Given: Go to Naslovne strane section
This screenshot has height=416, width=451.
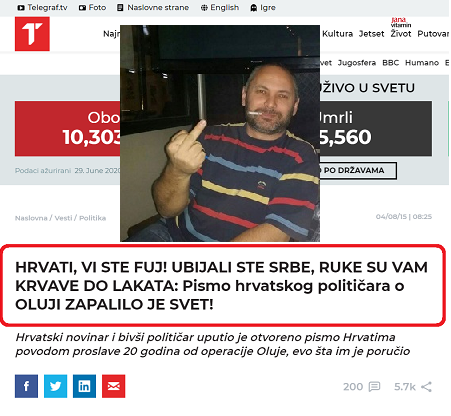Looking at the screenshot, I should tap(153, 7).
